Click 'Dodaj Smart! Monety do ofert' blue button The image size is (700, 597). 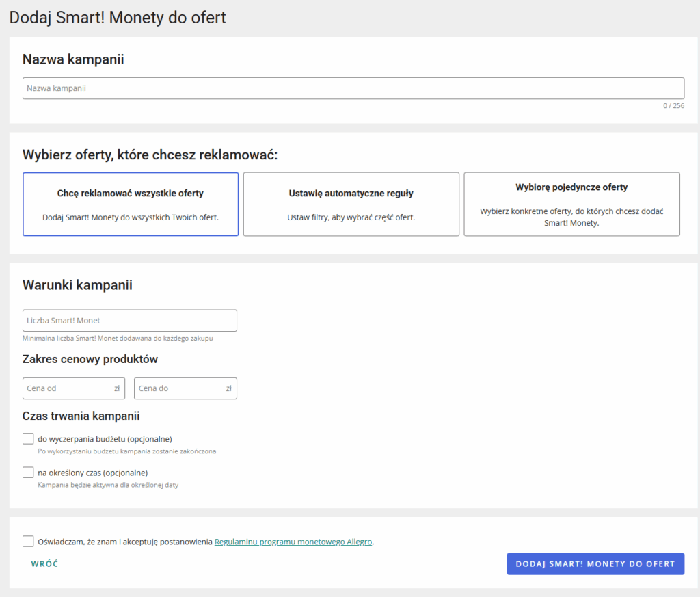[595, 564]
